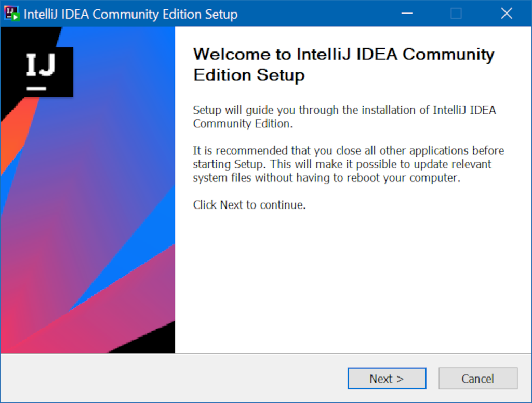The height and width of the screenshot is (403, 532).
Task: Minimize the IntelliJ IDEA Setup window
Action: (407, 14)
